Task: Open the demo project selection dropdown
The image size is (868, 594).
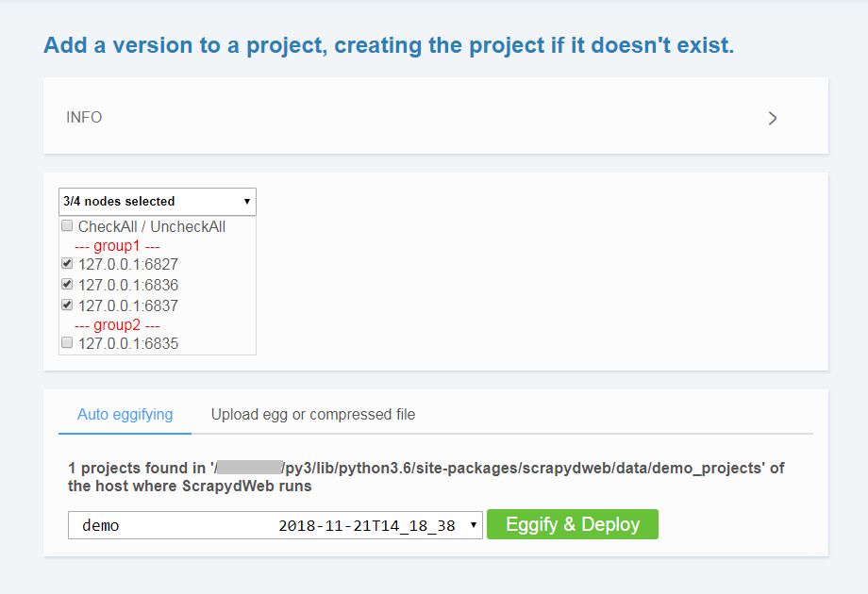Action: pos(275,525)
